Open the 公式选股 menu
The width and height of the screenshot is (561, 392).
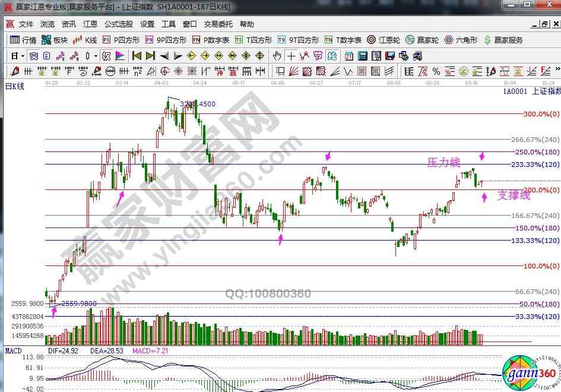click(x=119, y=24)
